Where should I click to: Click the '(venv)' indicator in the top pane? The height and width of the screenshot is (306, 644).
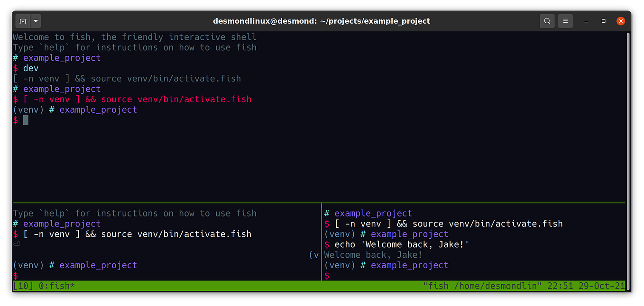tap(28, 109)
